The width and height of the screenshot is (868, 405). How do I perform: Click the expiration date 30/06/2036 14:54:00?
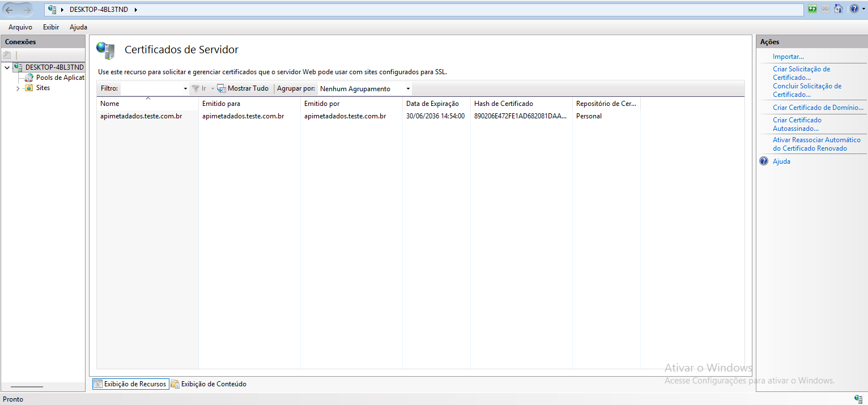click(435, 116)
